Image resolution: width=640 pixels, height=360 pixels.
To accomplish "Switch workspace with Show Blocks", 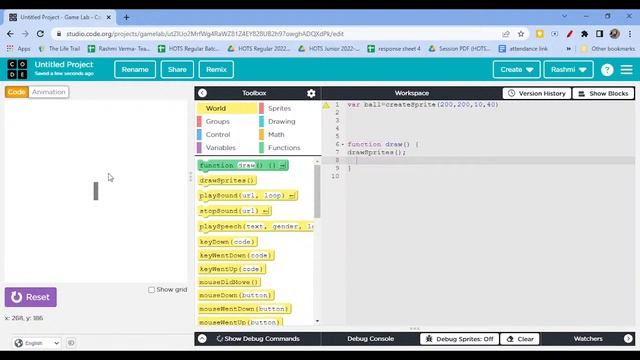I will point(603,93).
